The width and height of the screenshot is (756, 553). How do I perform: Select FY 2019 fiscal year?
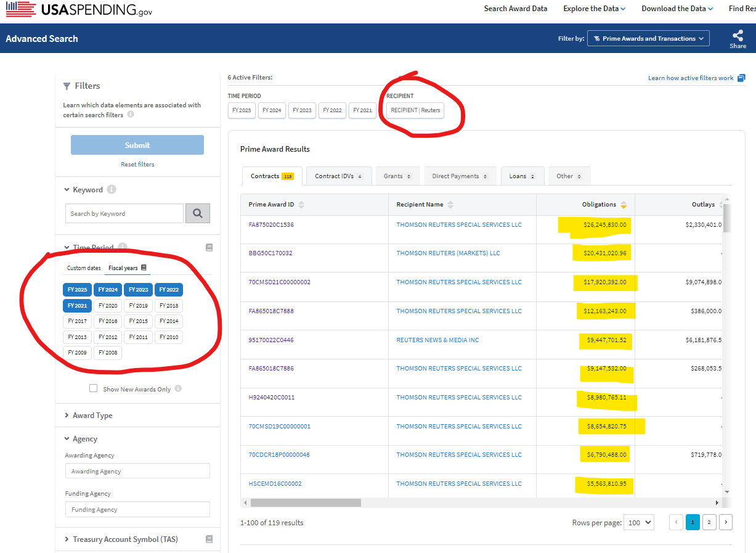(138, 306)
